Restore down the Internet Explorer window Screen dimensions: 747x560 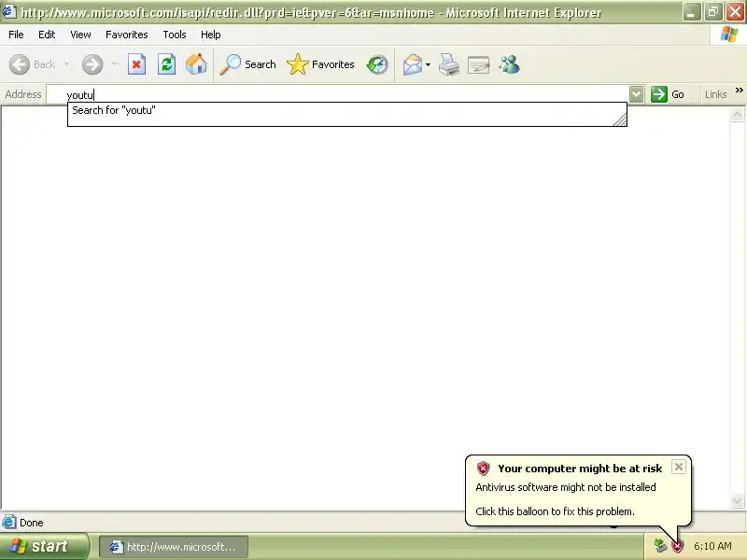tap(713, 12)
